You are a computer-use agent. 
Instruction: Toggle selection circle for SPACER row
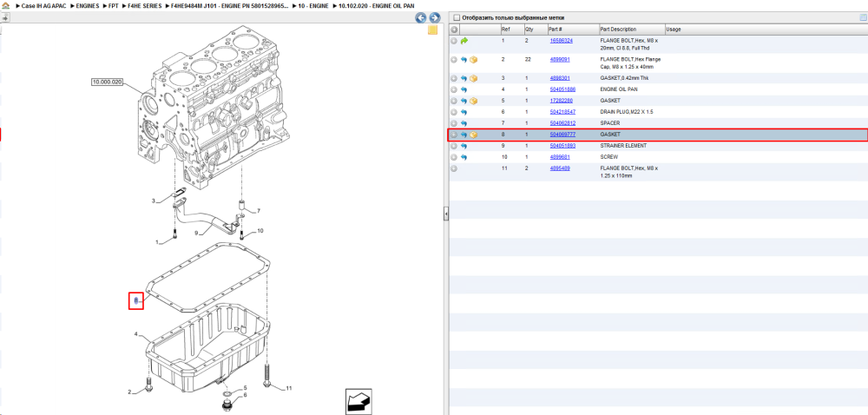tap(454, 123)
